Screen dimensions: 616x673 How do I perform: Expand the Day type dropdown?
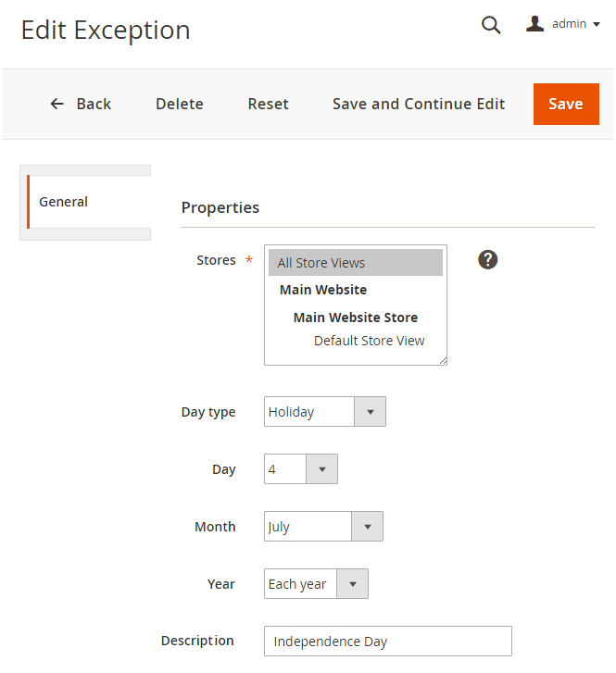(324, 412)
